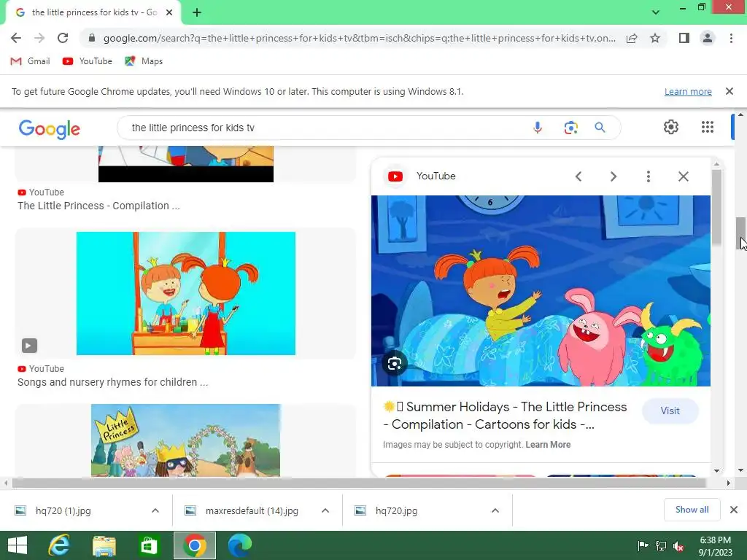This screenshot has width=747, height=560.
Task: Open The Little Princess - Compilation result
Action: click(98, 206)
